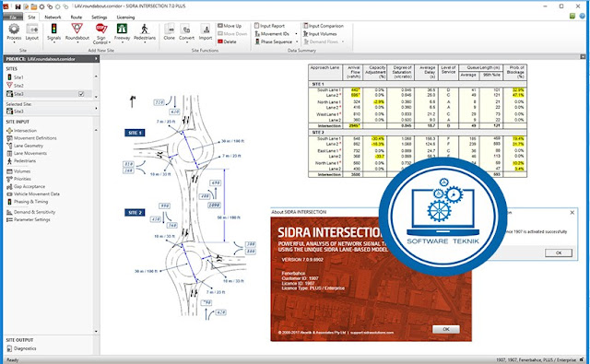This screenshot has width=590, height=364.
Task: Save the project with the floppy disk icon
Action: [x=18, y=6]
